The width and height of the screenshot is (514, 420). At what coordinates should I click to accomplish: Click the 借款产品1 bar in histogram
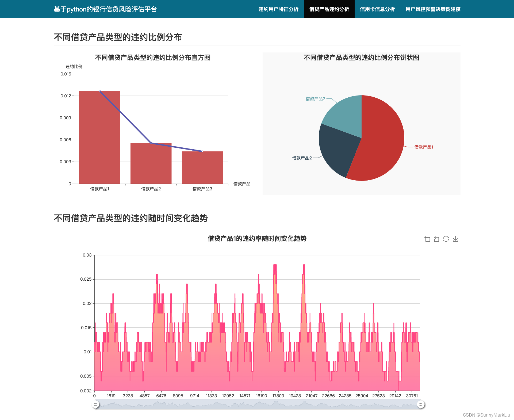(99, 139)
